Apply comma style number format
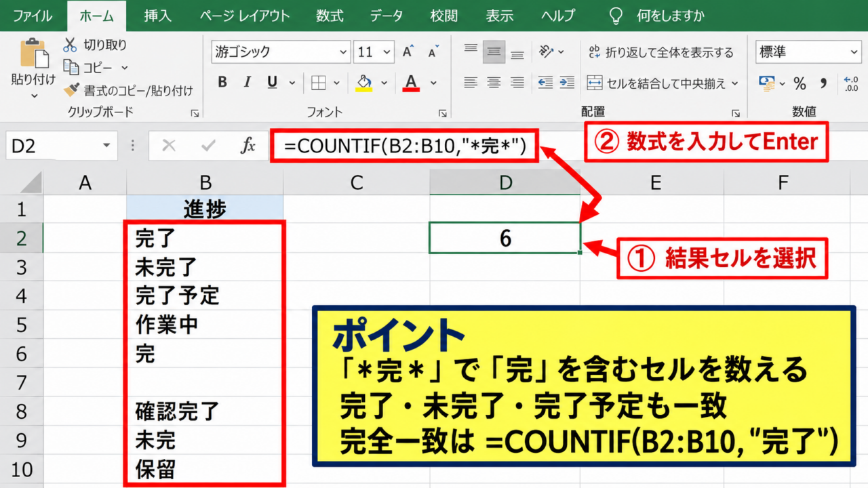The image size is (868, 488). tap(823, 83)
